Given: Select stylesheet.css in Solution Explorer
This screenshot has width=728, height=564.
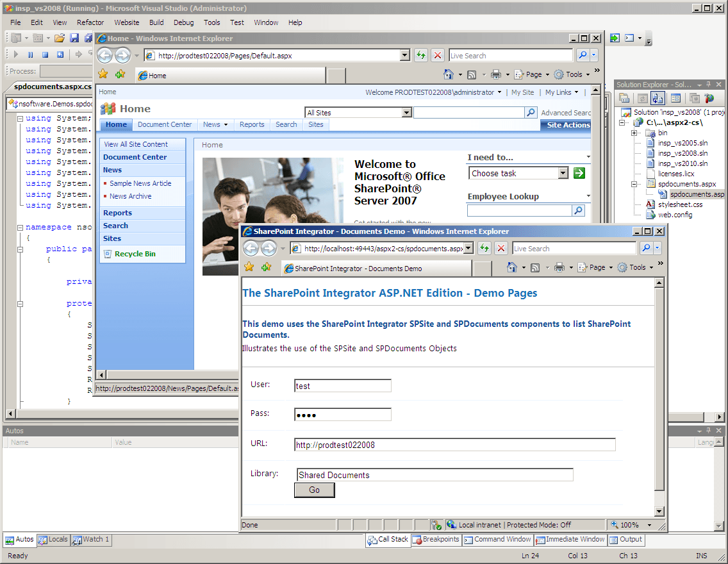Looking at the screenshot, I should [x=680, y=204].
